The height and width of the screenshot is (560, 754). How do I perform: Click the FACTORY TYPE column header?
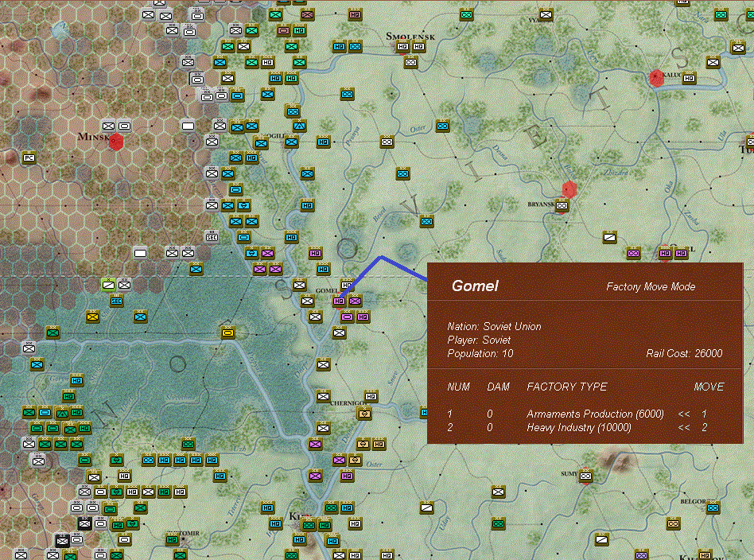pos(566,387)
